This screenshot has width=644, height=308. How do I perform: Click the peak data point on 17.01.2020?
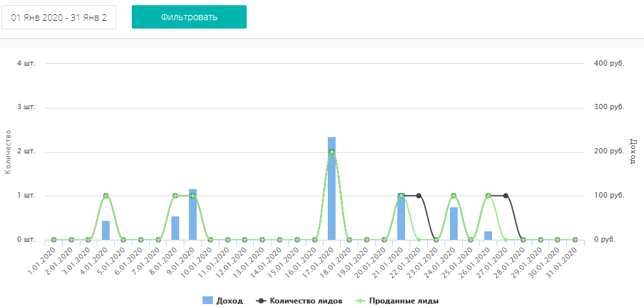(x=332, y=152)
